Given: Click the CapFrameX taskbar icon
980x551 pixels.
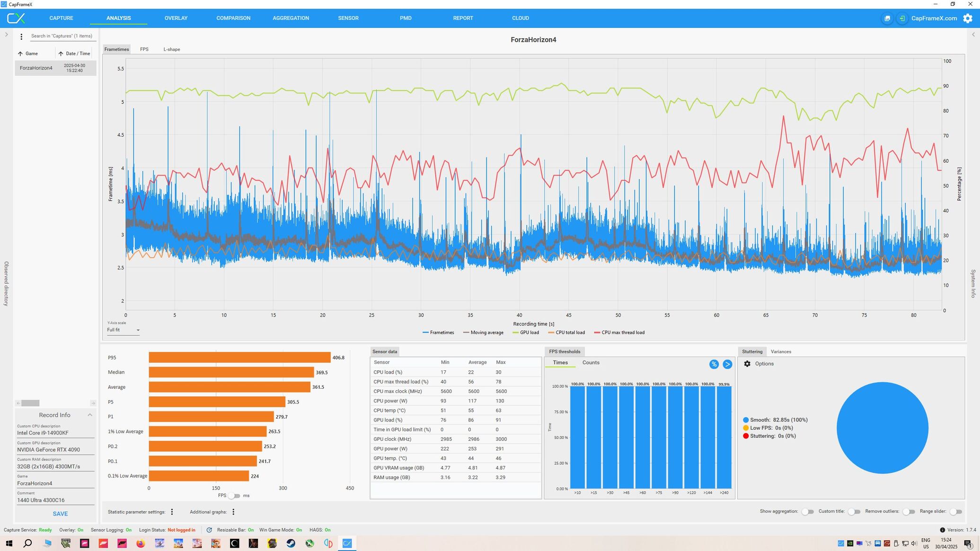Looking at the screenshot, I should click(347, 543).
